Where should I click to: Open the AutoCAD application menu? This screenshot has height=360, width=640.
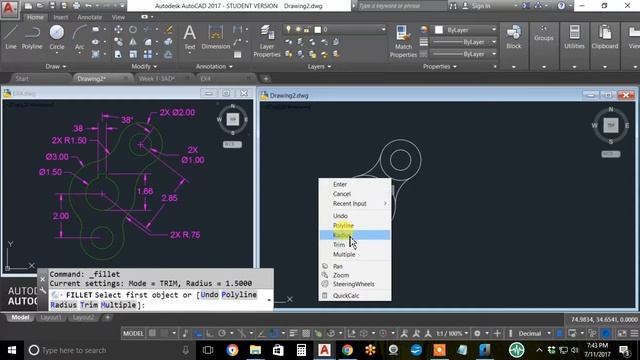9,9
